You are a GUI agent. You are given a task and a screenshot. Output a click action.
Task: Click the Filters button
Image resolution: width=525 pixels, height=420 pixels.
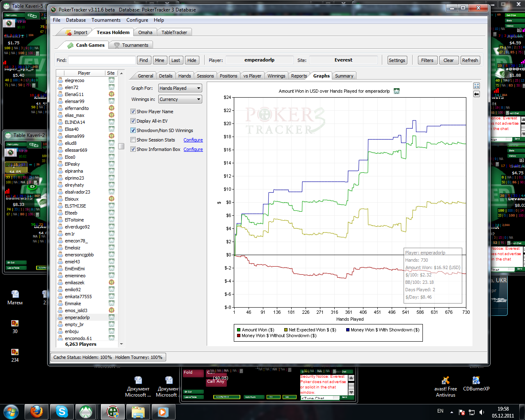[x=427, y=60]
